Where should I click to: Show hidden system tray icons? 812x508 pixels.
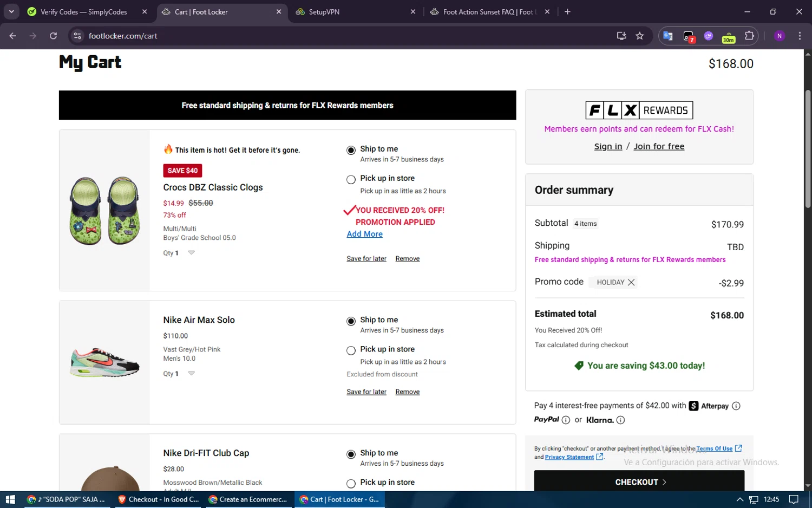(739, 499)
